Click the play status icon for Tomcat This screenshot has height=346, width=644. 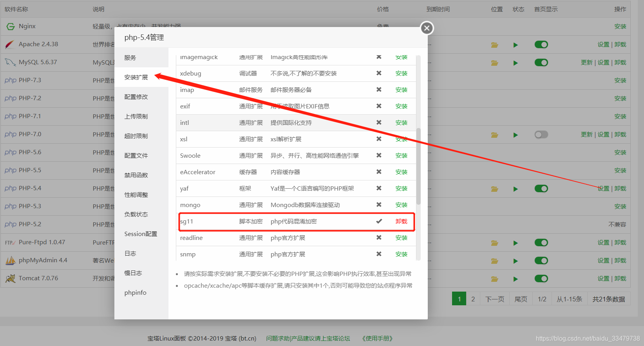516,279
